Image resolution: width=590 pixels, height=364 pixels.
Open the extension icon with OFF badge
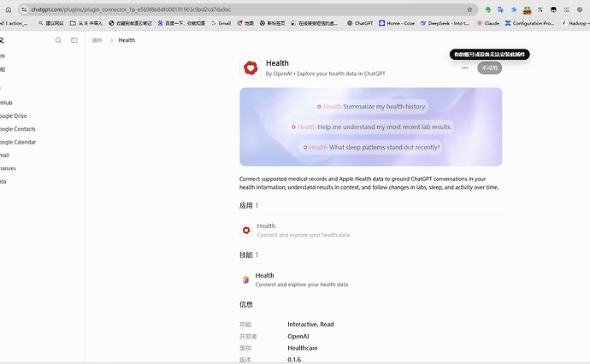(x=528, y=10)
